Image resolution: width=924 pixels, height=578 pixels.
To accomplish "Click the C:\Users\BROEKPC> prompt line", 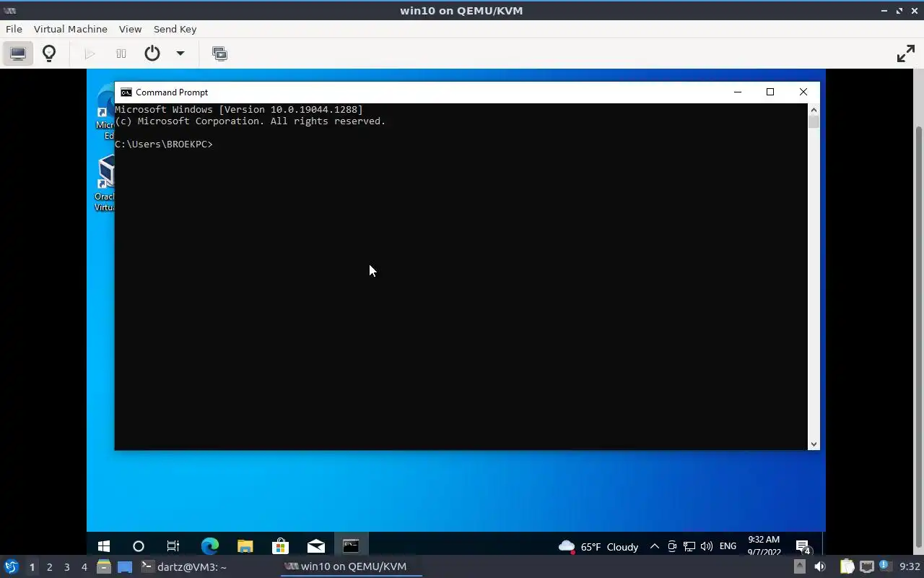I will tap(164, 144).
